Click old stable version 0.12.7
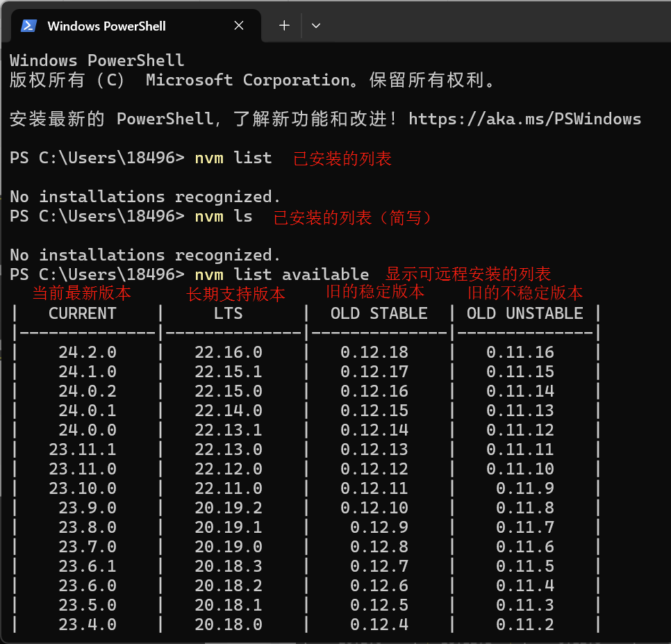Screen dimensions: 671x644 pyautogui.click(x=379, y=566)
